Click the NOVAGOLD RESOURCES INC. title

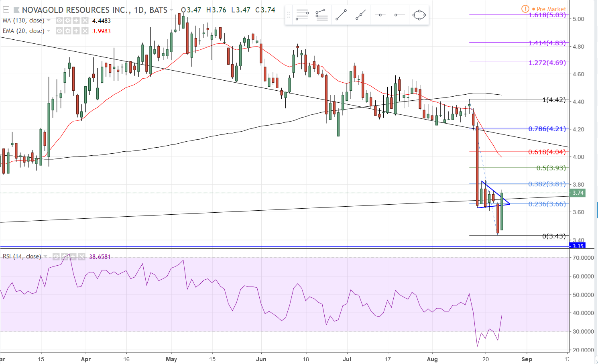point(76,10)
